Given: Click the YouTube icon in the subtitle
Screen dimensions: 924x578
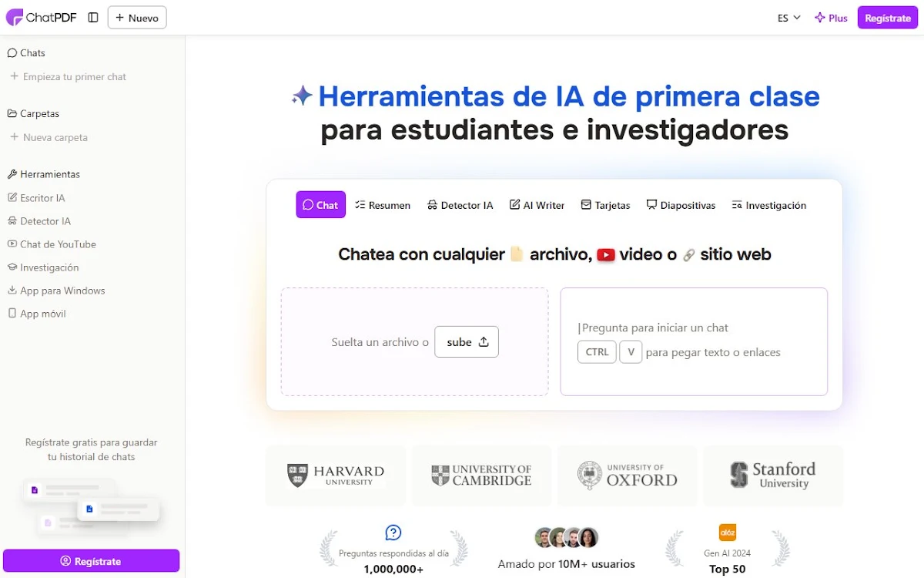Looking at the screenshot, I should tap(606, 254).
